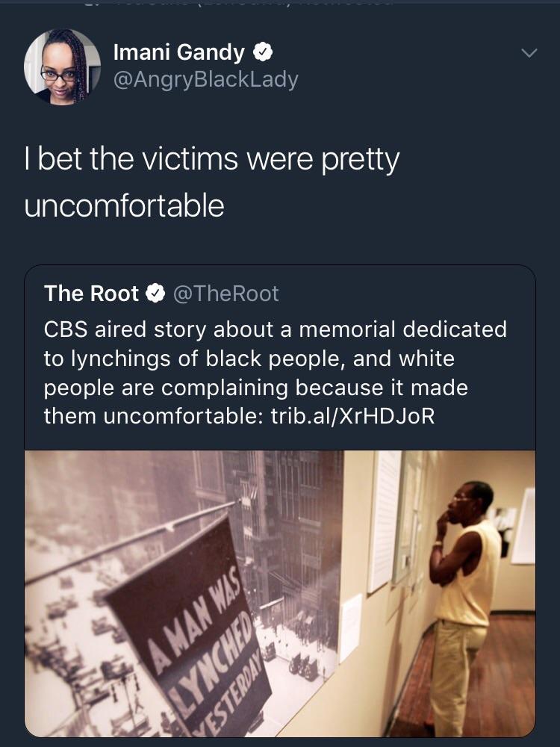Open the @TheRoot handle
The width and height of the screenshot is (560, 747).
(x=225, y=294)
